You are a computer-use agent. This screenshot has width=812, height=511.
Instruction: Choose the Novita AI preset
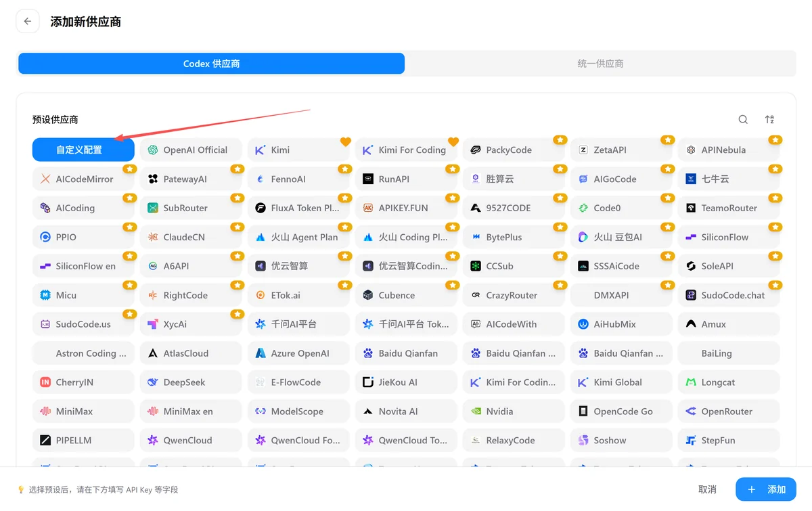[406, 412]
